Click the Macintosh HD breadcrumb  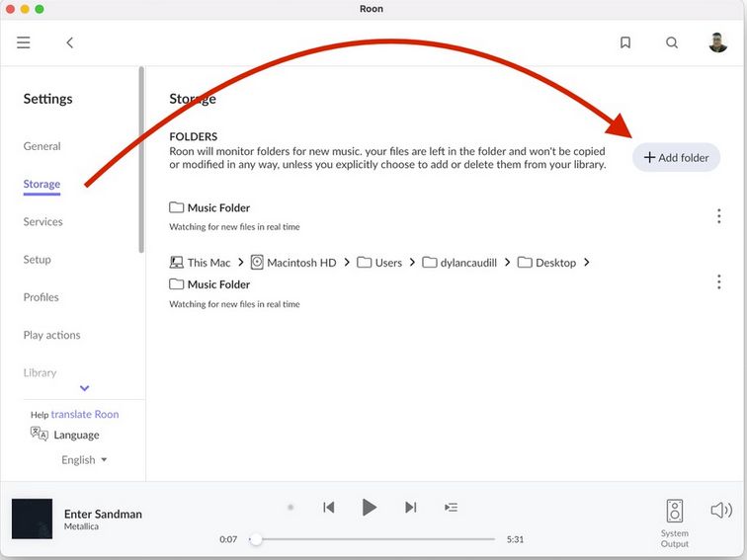click(293, 263)
